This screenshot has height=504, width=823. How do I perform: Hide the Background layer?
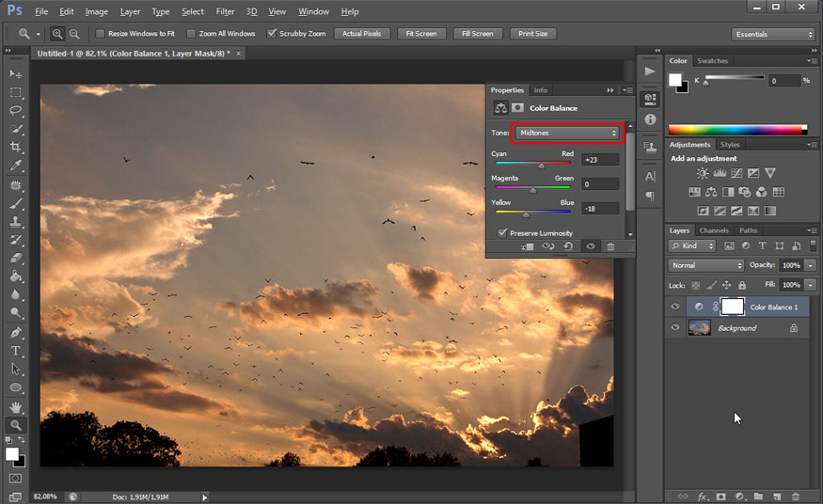(675, 328)
